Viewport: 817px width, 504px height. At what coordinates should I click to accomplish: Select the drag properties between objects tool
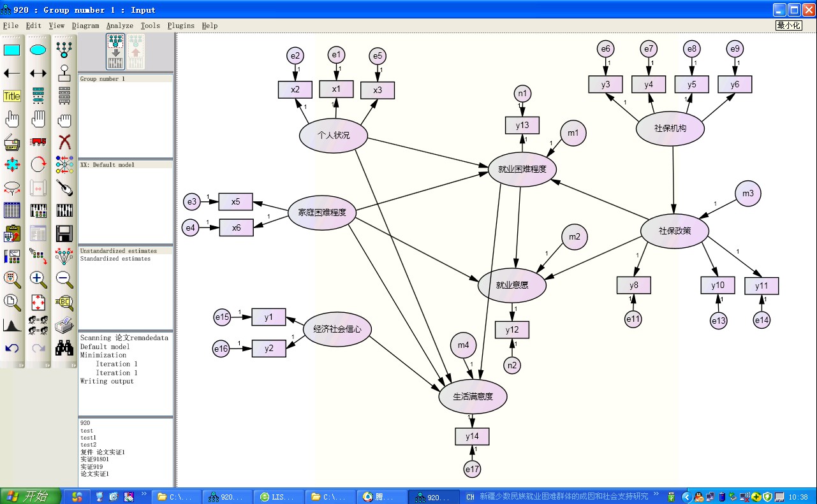tap(38, 256)
